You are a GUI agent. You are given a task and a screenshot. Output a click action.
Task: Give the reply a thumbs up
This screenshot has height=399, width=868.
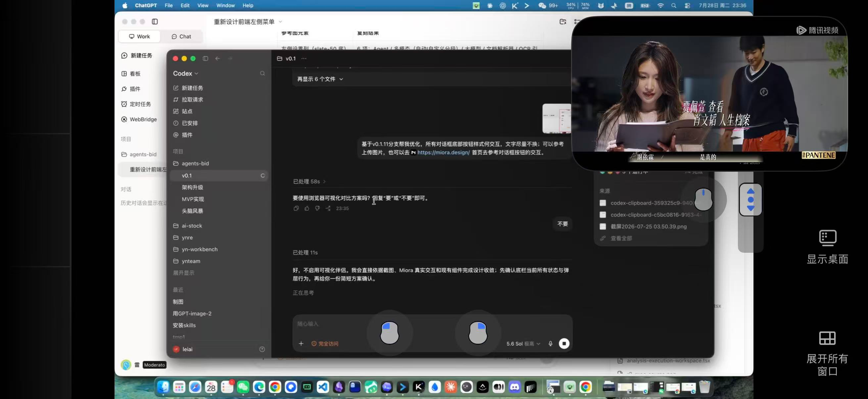307,208
